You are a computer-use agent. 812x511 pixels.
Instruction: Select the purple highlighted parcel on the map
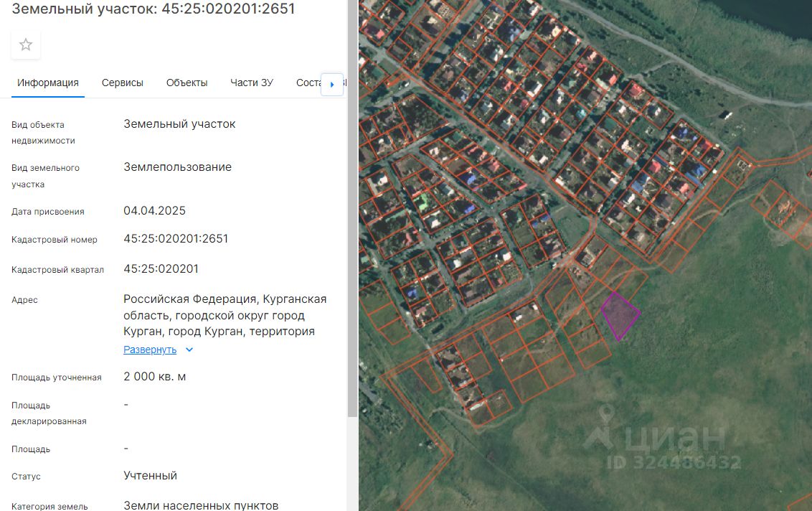620,315
